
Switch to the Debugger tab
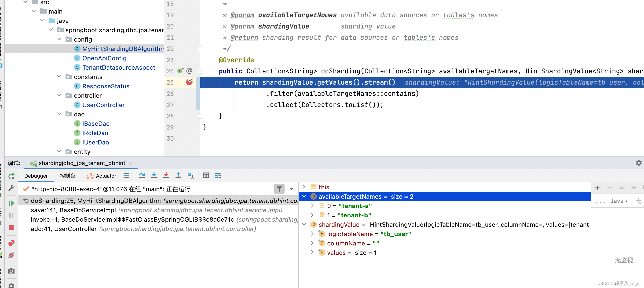pos(36,176)
